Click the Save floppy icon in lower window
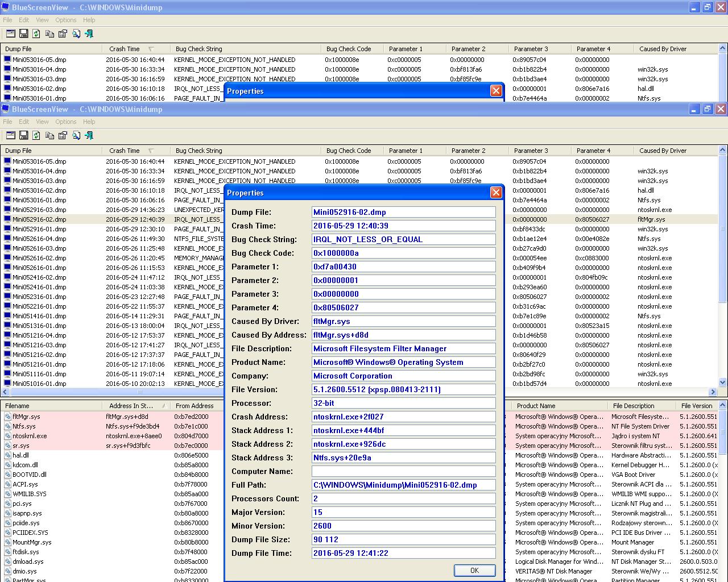The width and height of the screenshot is (728, 582). (x=23, y=135)
